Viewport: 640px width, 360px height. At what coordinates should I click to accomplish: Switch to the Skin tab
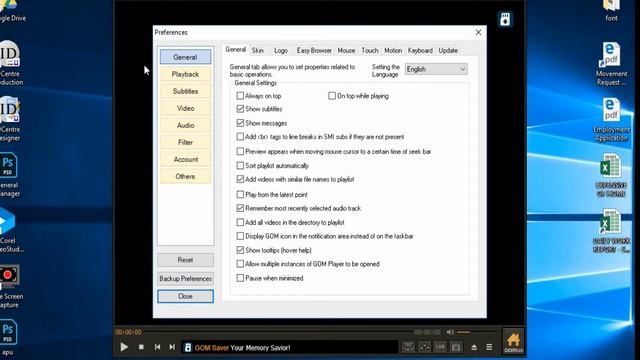coord(258,51)
